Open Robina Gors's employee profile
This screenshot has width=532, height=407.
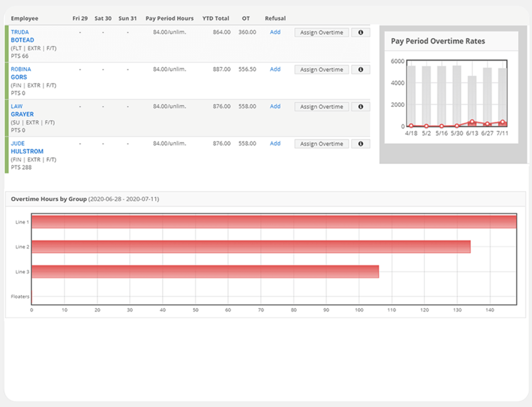[x=20, y=73]
